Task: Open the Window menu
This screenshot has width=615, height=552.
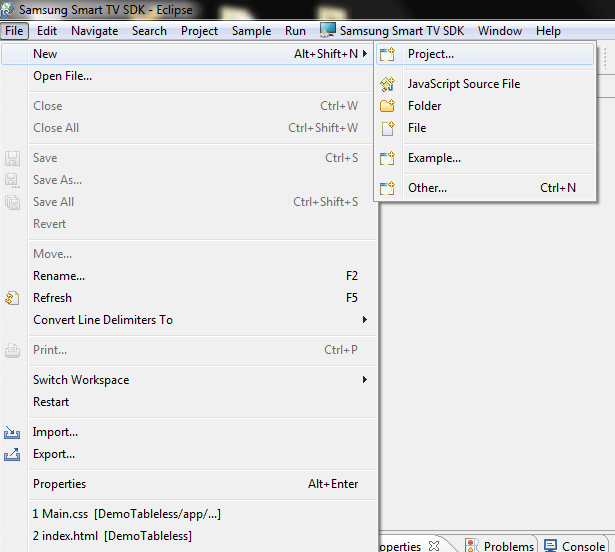Action: [x=500, y=31]
